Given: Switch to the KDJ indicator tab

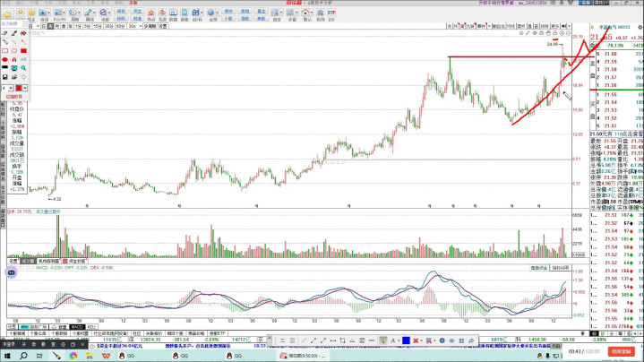Looking at the screenshot, I should click(x=91, y=327).
